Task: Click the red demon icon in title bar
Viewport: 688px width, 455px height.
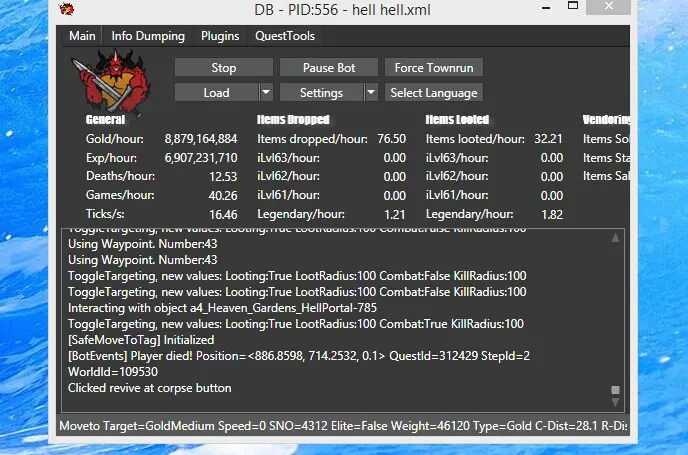Action: (67, 11)
